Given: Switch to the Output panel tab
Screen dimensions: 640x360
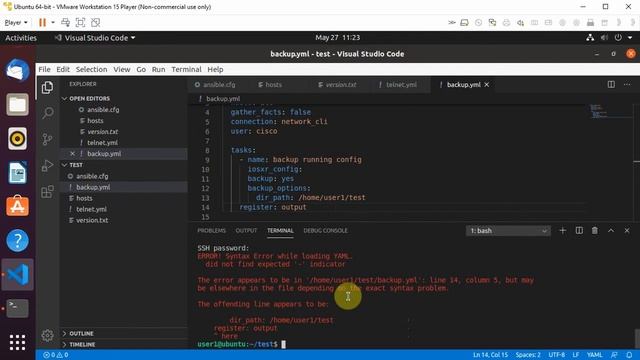Looking at the screenshot, I should pos(246,231).
